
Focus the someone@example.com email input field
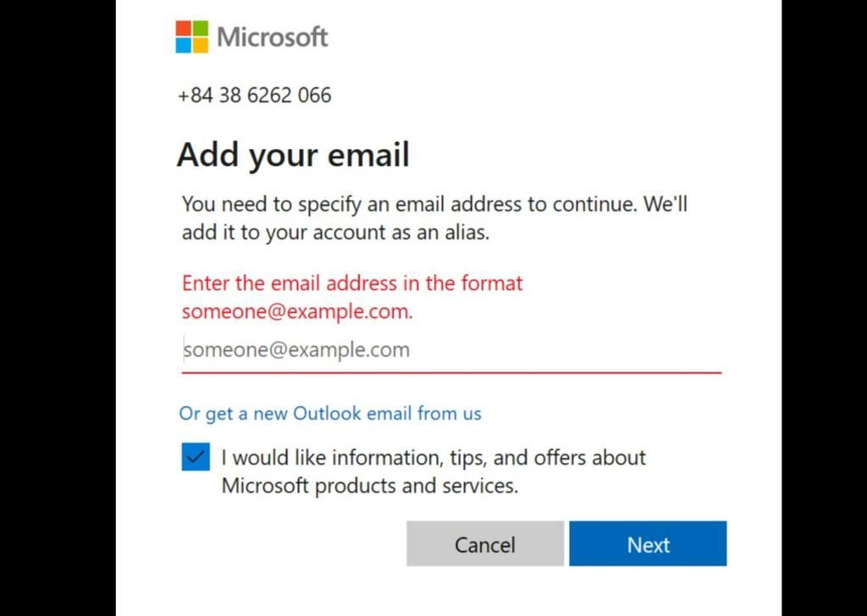point(450,349)
